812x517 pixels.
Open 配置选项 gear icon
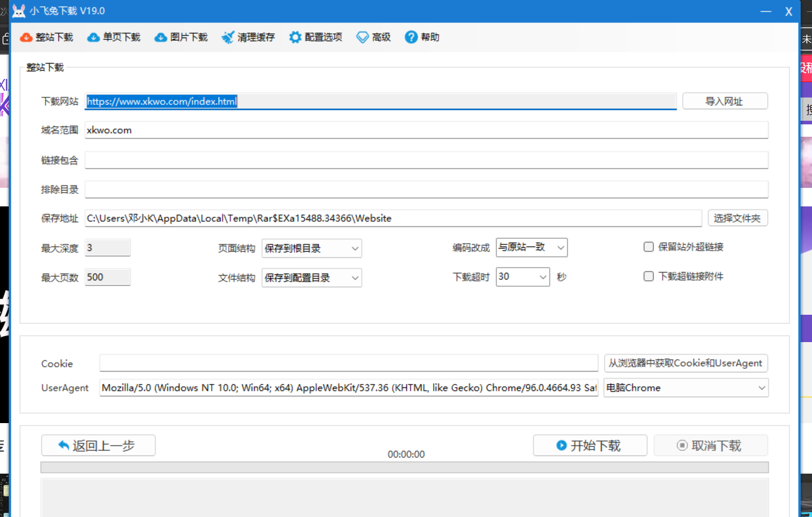tap(295, 38)
